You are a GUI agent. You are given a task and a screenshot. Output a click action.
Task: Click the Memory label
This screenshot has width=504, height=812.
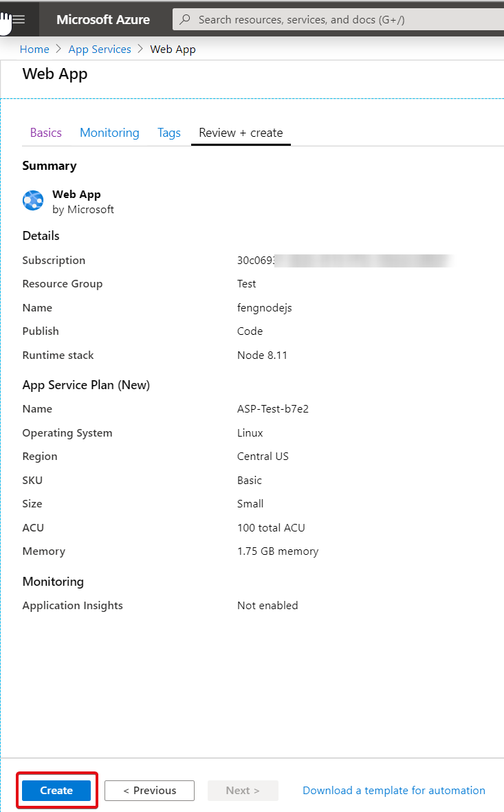(43, 551)
